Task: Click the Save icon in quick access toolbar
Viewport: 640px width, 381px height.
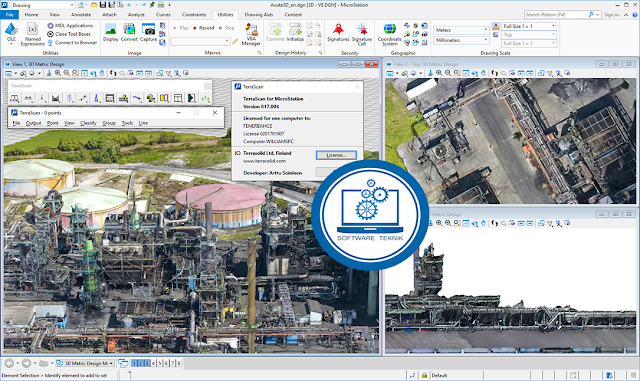Action: tap(102, 5)
